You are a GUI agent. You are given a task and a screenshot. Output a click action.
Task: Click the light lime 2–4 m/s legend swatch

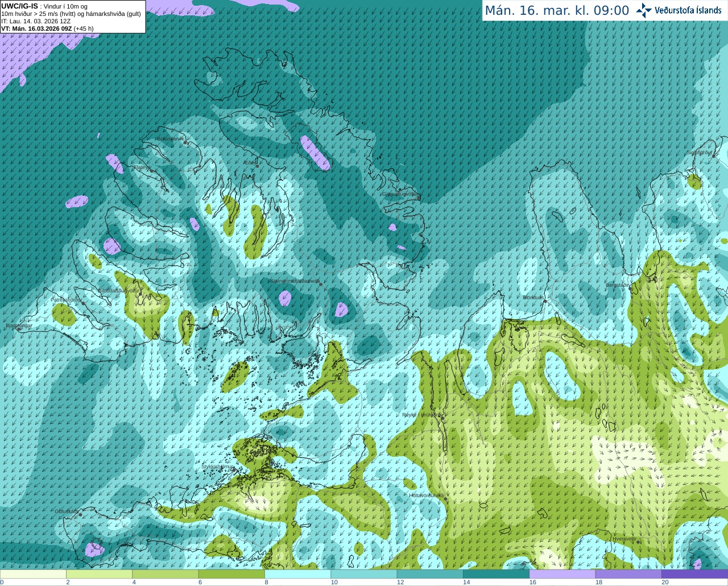(99, 574)
